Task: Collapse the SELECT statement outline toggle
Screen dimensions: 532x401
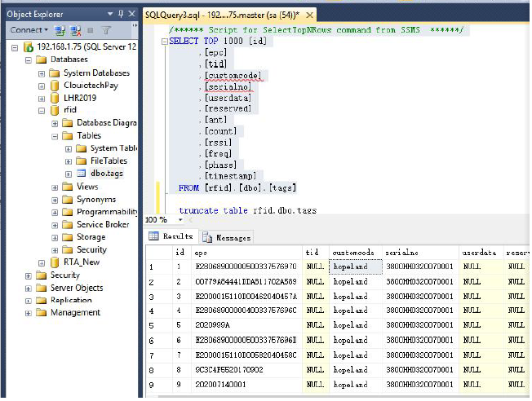Action: click(x=165, y=42)
